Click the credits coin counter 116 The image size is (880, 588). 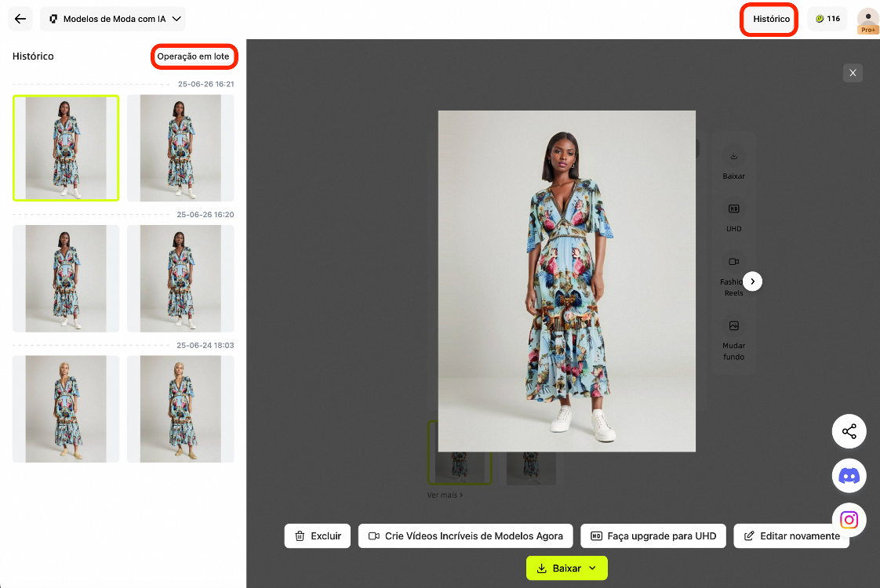(x=827, y=19)
